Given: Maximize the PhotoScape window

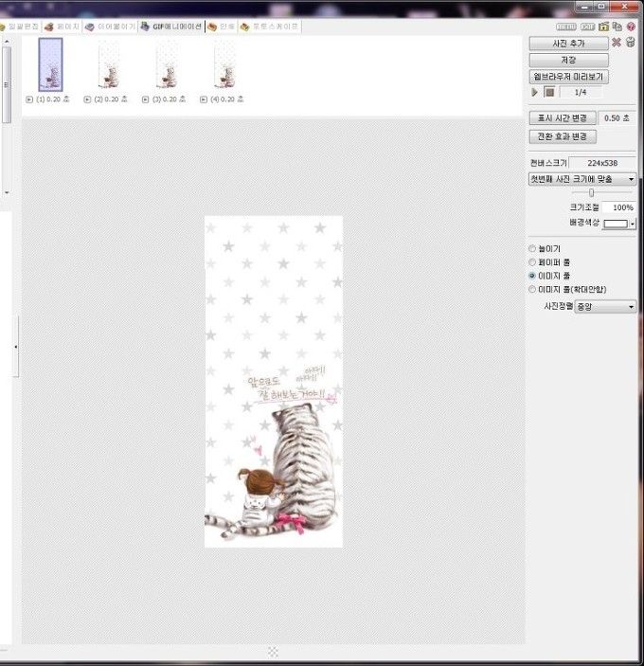Looking at the screenshot, I should pos(601,7).
